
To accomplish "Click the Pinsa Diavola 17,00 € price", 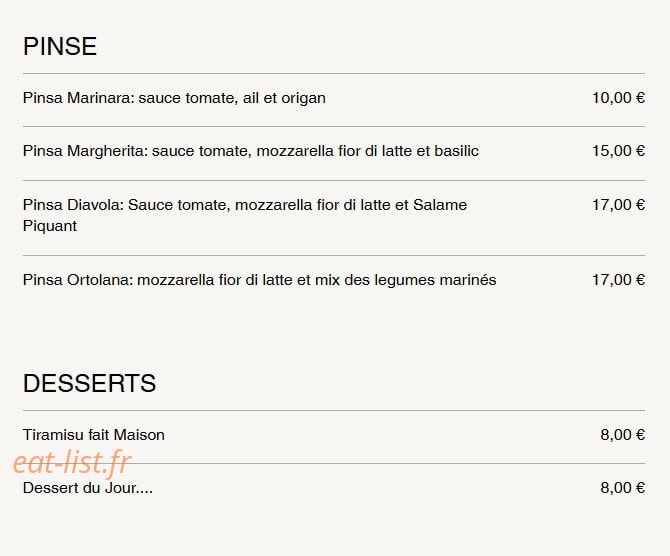I will point(618,205).
